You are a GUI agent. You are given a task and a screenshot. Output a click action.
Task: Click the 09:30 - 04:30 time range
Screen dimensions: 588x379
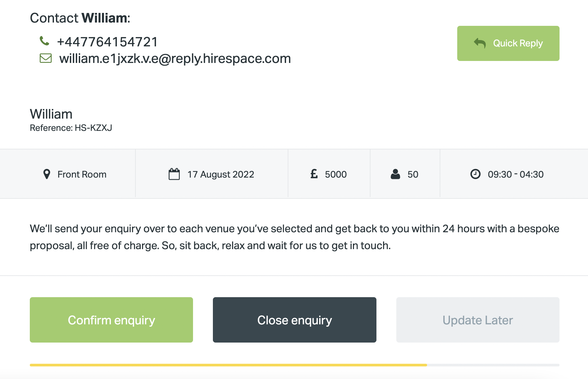click(x=515, y=174)
